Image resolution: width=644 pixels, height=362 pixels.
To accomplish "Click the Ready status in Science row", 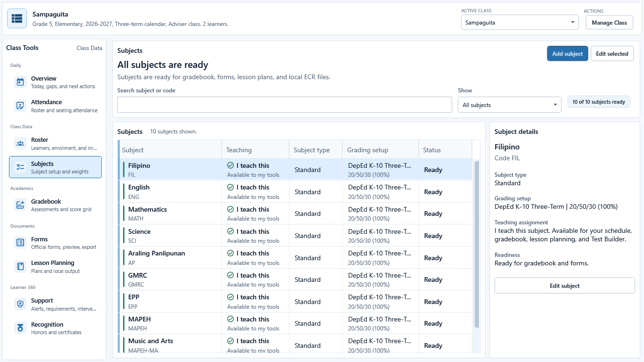I will pos(433,236).
